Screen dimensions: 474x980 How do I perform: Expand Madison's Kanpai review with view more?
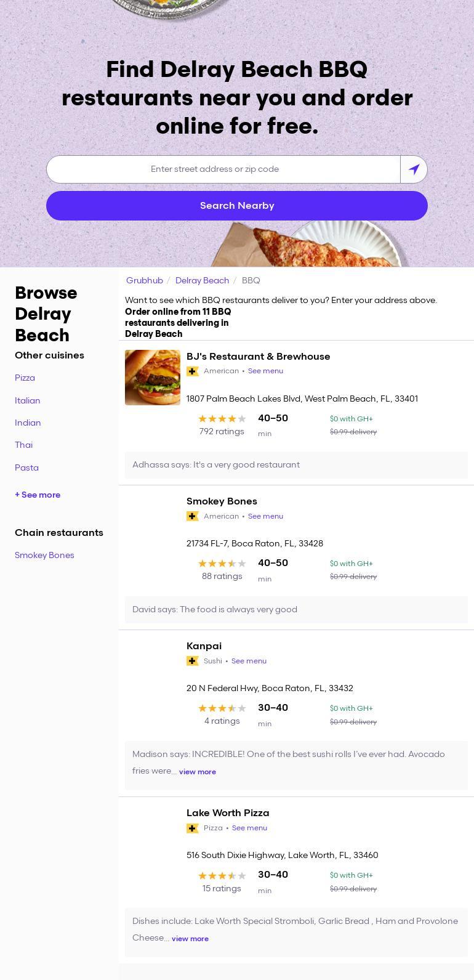click(x=198, y=772)
